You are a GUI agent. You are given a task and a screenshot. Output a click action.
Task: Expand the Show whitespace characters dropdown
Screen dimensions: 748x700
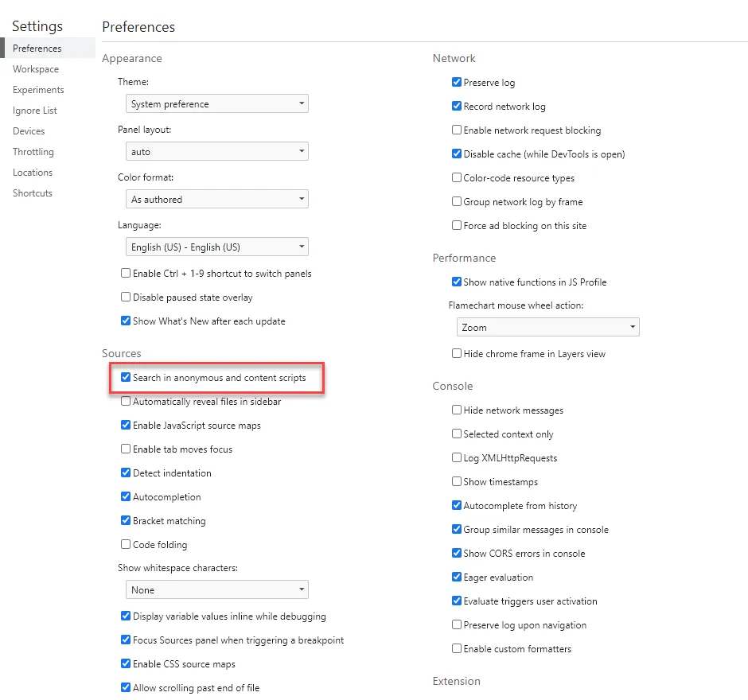pos(217,590)
